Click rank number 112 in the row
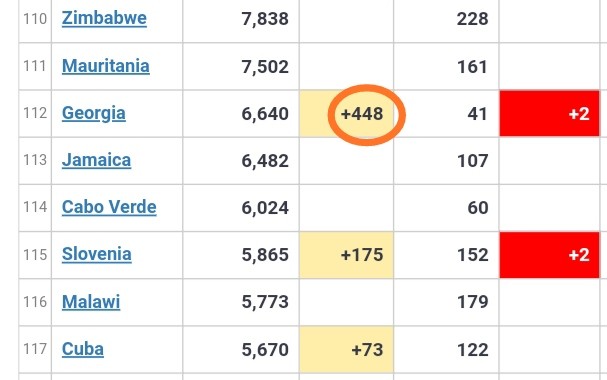Viewport: 607px width, 380px height. (x=35, y=113)
